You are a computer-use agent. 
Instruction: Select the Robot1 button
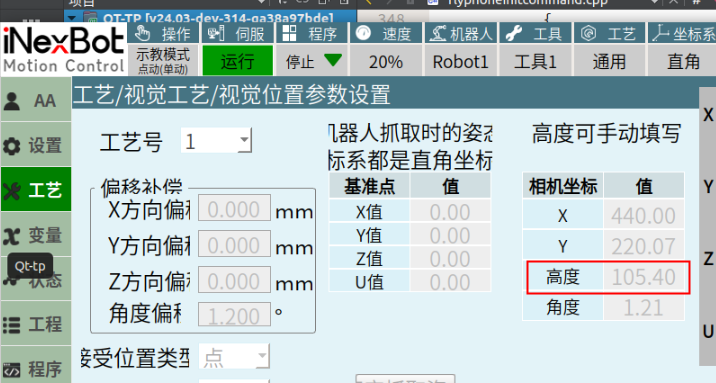pyautogui.click(x=460, y=61)
